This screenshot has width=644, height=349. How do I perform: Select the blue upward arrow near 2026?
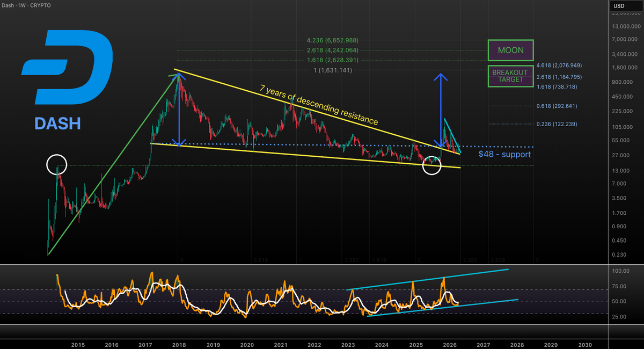pyautogui.click(x=441, y=107)
